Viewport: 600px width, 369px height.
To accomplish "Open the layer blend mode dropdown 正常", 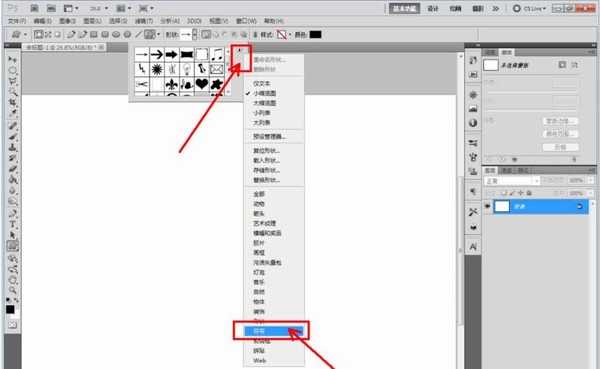I will 512,181.
